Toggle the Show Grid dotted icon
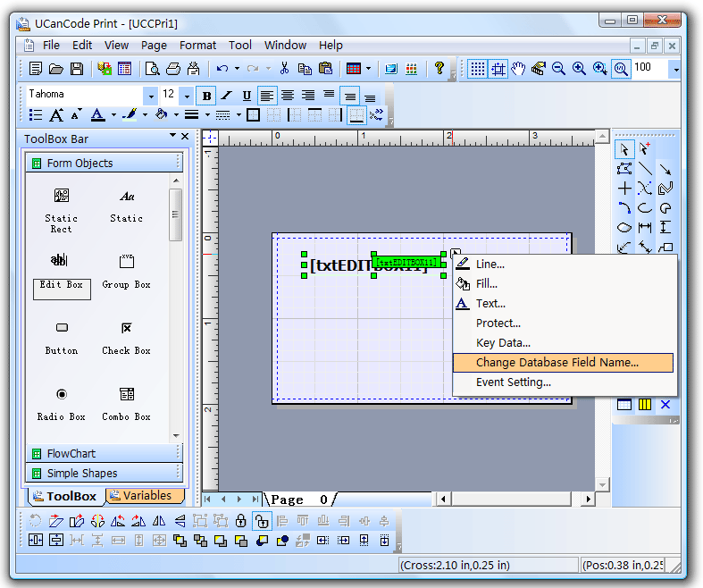This screenshot has height=588, width=703. pyautogui.click(x=478, y=69)
